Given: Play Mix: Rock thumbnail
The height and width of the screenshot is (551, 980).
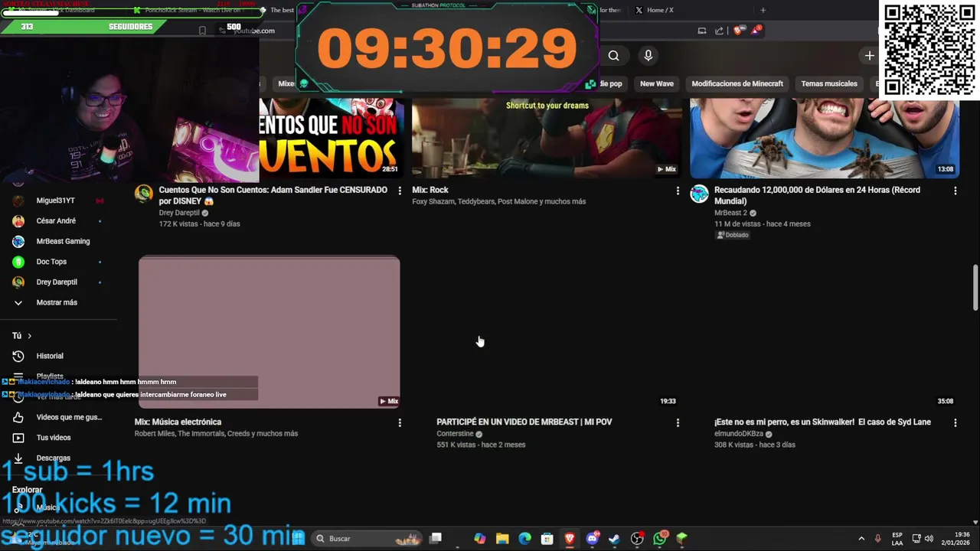Looking at the screenshot, I should coord(547,138).
